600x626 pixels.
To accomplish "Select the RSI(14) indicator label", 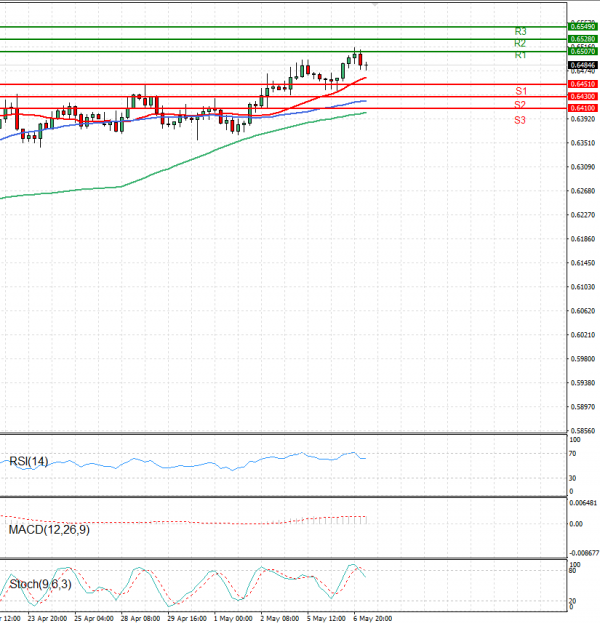I will (x=28, y=462).
